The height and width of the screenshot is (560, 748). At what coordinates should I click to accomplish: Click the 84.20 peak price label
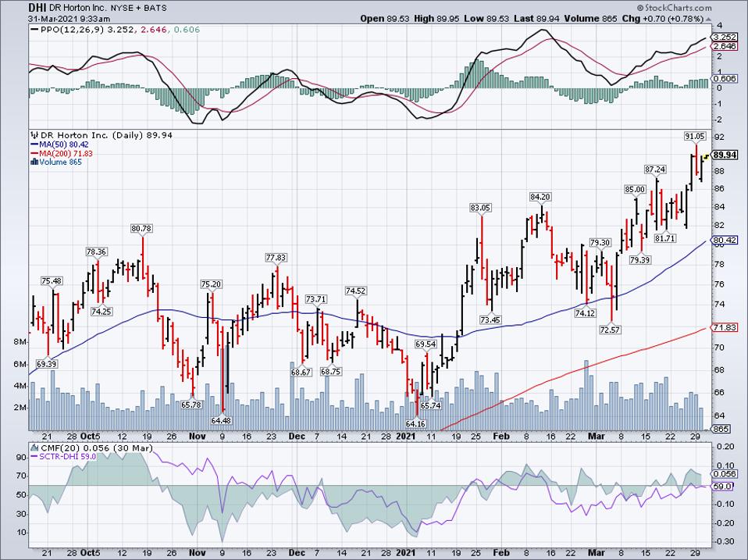[540, 197]
